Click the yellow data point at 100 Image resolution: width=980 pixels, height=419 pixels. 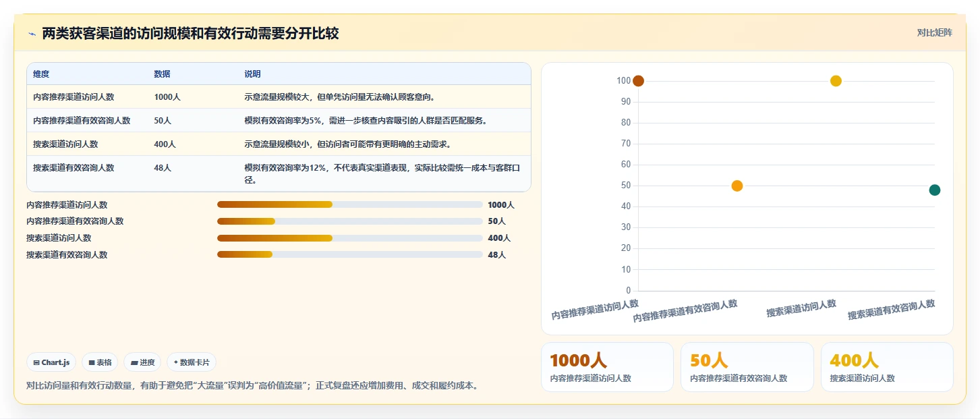click(x=836, y=81)
